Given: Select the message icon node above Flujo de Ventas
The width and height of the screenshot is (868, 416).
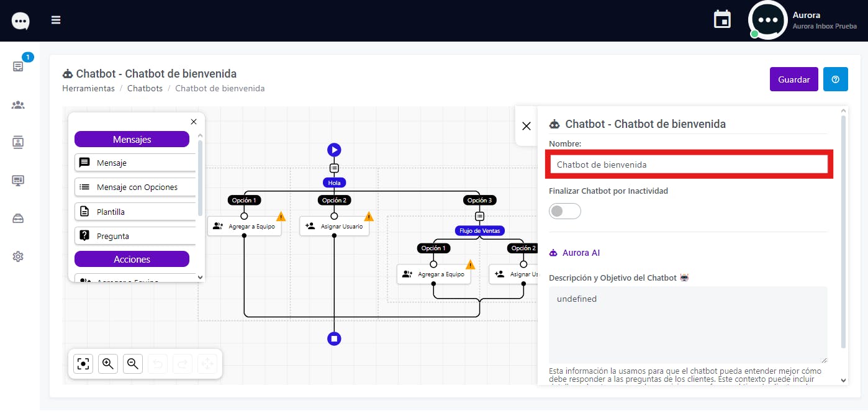Looking at the screenshot, I should coord(479,216).
